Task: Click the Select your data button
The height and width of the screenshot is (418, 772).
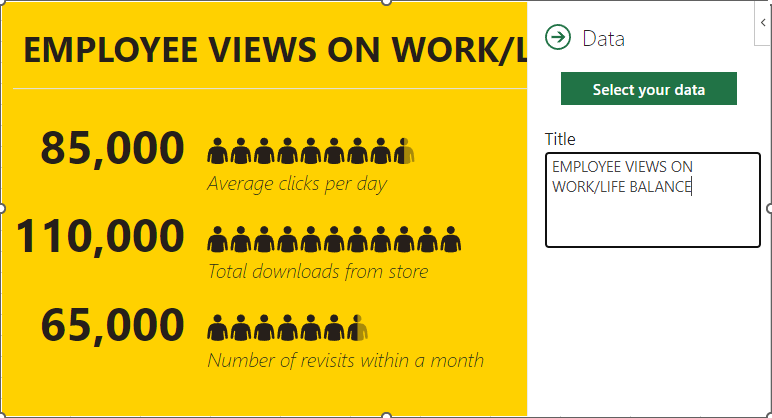Action: (x=648, y=89)
